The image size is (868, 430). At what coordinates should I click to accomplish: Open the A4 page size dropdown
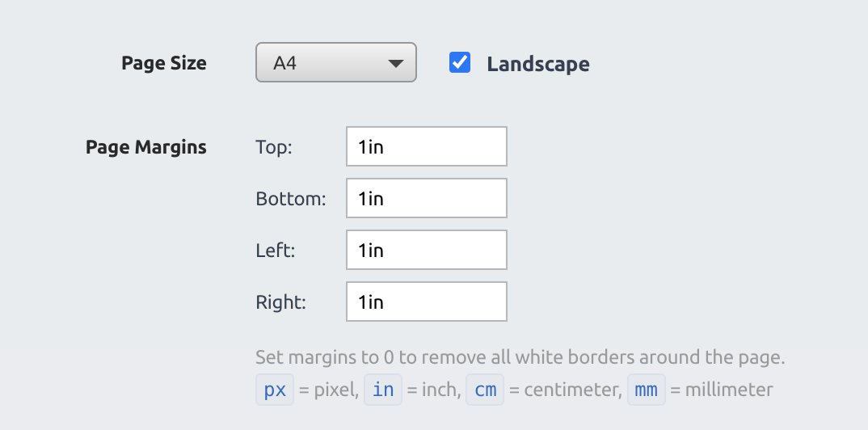click(x=335, y=62)
